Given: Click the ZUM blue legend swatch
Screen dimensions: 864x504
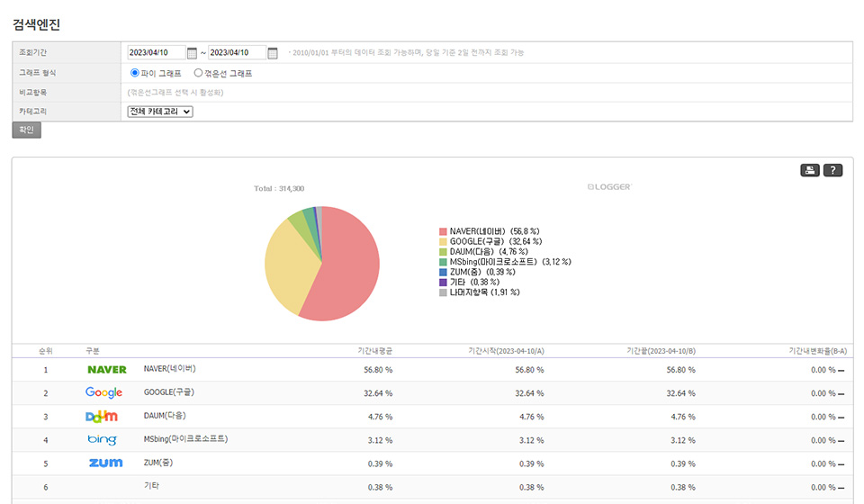Looking at the screenshot, I should [x=443, y=272].
